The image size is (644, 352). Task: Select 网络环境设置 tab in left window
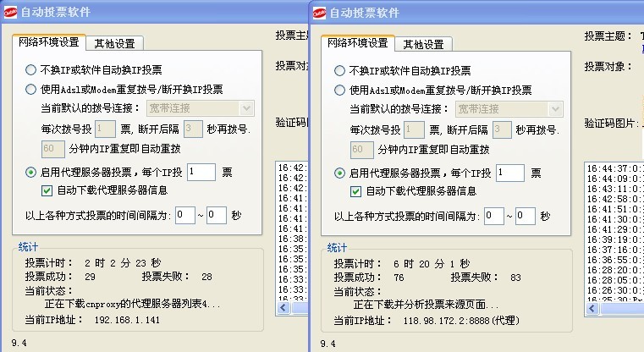coord(49,42)
